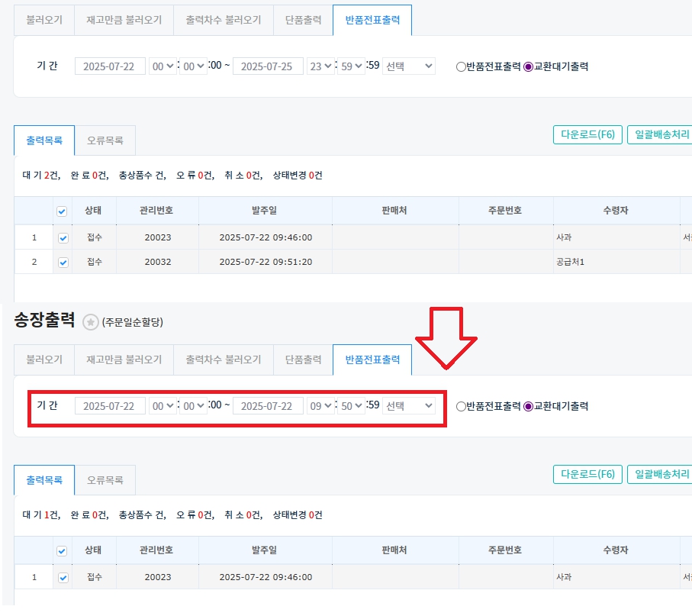
Task: Click the end date field showing 2025-07-25
Action: (x=268, y=66)
